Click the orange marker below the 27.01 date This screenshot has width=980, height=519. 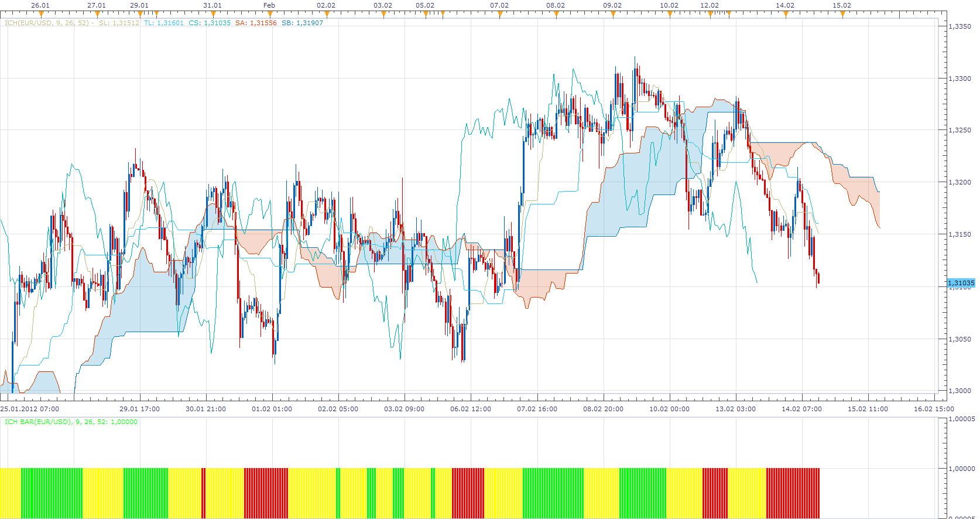tap(97, 13)
